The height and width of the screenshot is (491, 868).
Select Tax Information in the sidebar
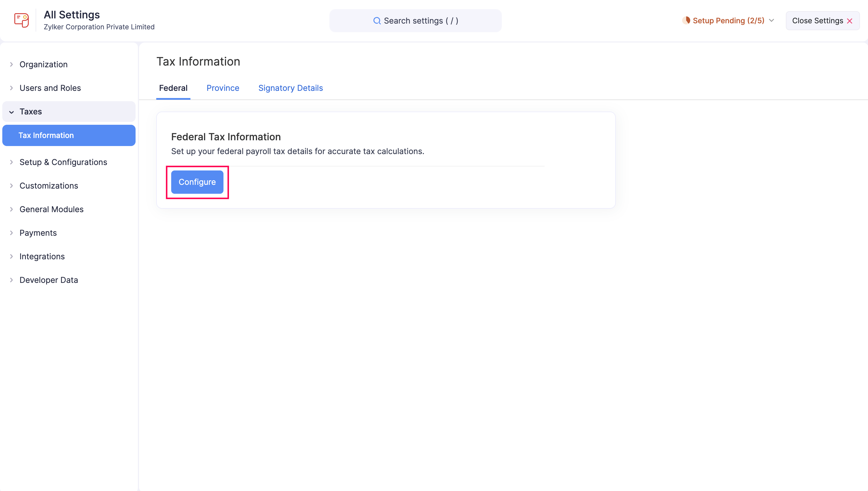click(x=46, y=135)
